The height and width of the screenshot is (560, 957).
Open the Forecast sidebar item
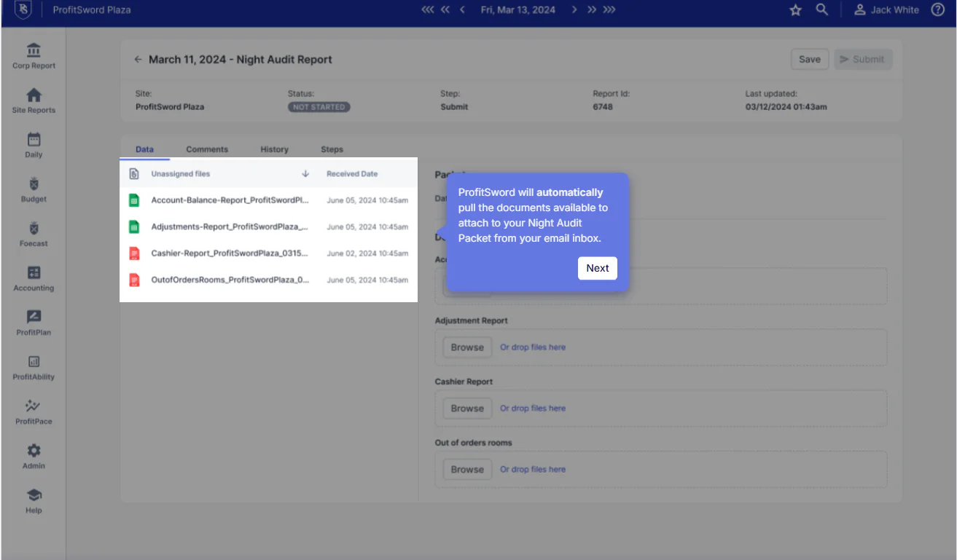pyautogui.click(x=34, y=234)
